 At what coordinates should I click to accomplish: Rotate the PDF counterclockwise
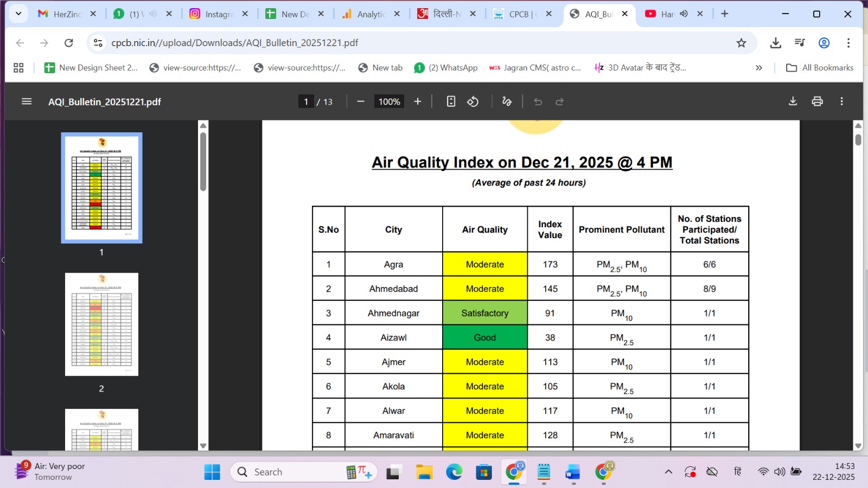[473, 101]
